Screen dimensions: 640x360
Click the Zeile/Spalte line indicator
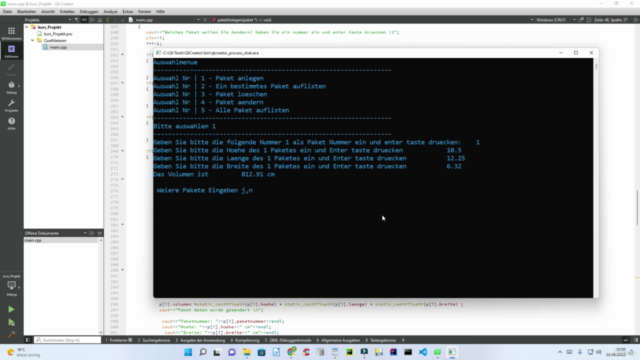[611, 20]
